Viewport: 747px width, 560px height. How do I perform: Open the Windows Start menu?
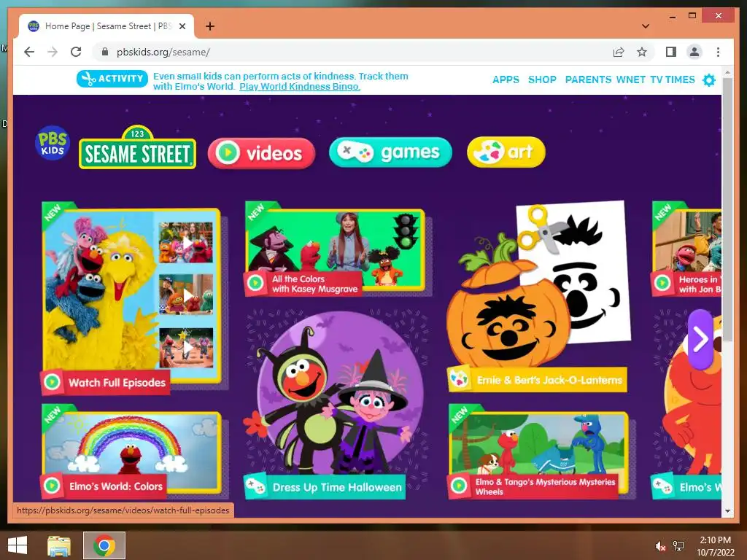point(18,545)
